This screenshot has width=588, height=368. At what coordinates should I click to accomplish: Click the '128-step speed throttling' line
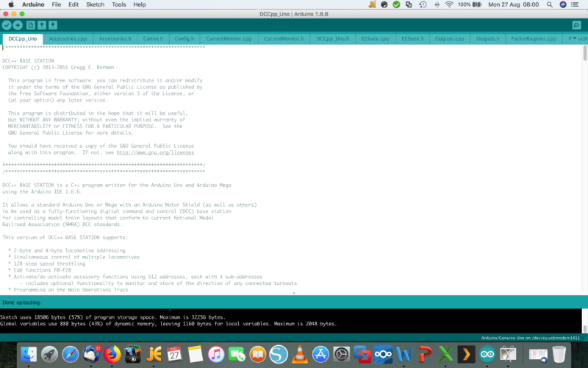click(x=49, y=263)
